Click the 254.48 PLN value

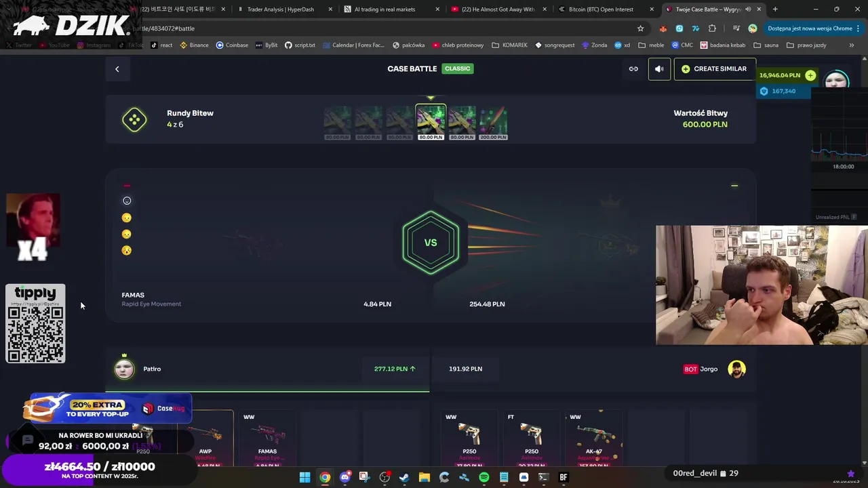pos(487,304)
